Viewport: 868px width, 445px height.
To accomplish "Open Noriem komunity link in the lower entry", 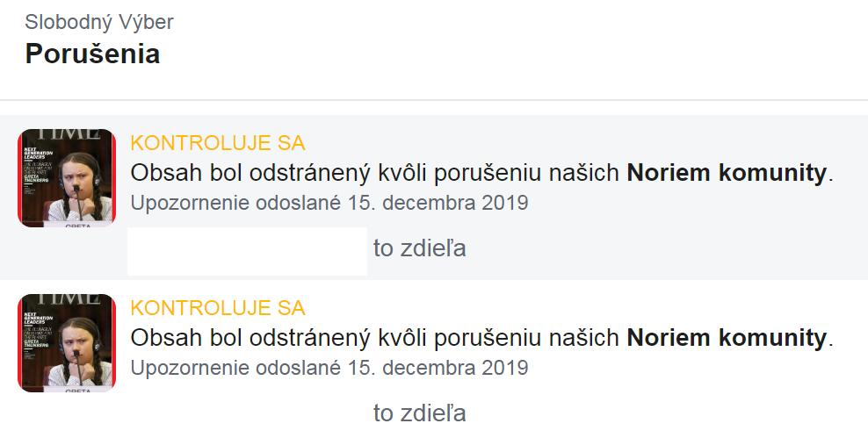I will coord(727,338).
